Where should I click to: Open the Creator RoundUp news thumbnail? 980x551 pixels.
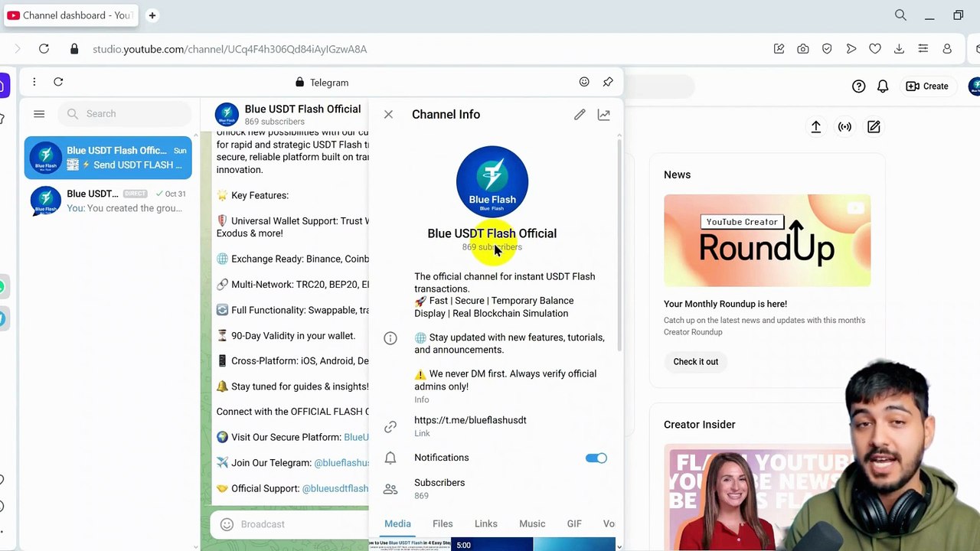[x=767, y=240]
